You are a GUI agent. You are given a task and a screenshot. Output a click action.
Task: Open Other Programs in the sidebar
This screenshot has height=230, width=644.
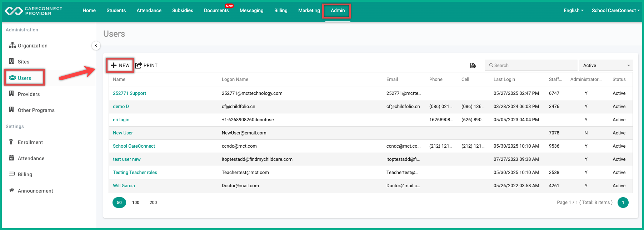tap(31, 110)
